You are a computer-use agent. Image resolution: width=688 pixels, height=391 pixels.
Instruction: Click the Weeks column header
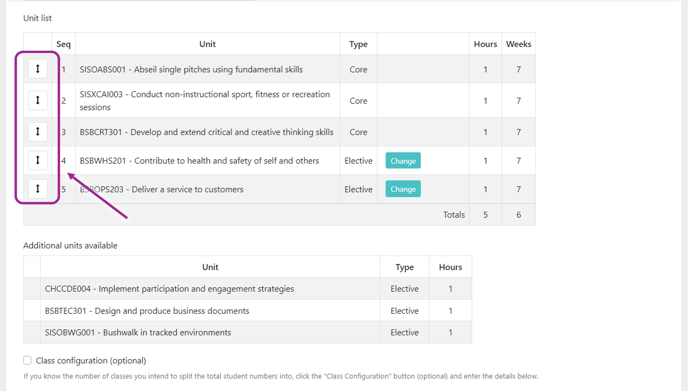point(519,44)
